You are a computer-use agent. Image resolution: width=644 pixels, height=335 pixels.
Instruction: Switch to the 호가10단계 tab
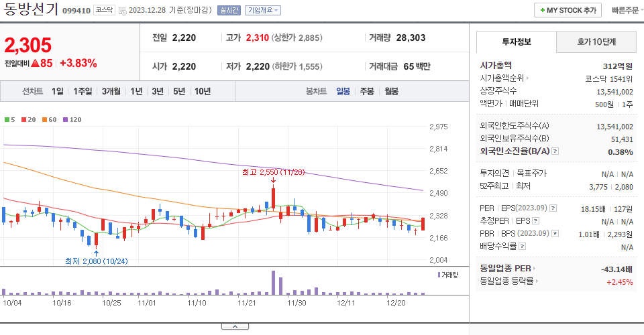coord(596,42)
